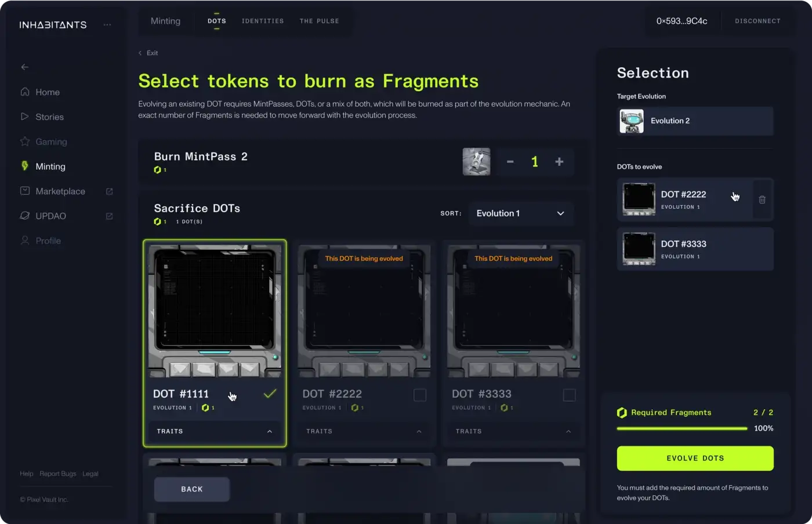The image size is (812, 524).
Task: Open the Help link
Action: (27, 474)
